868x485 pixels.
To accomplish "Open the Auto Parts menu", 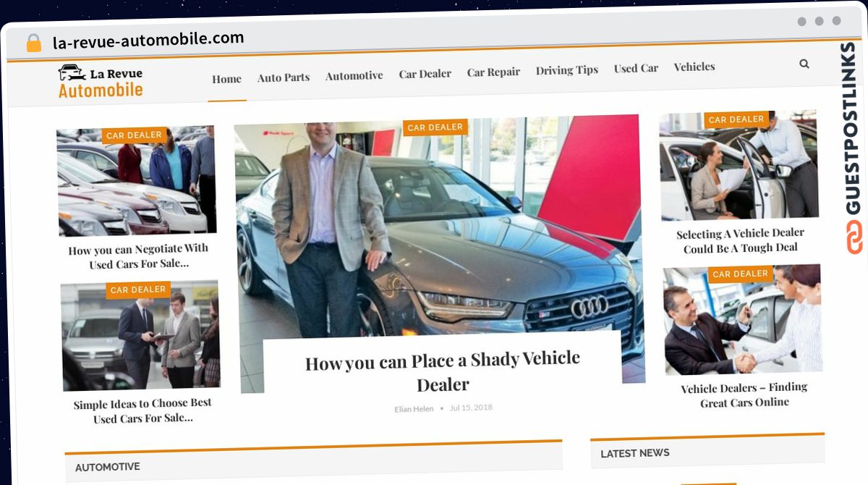I will 284,77.
